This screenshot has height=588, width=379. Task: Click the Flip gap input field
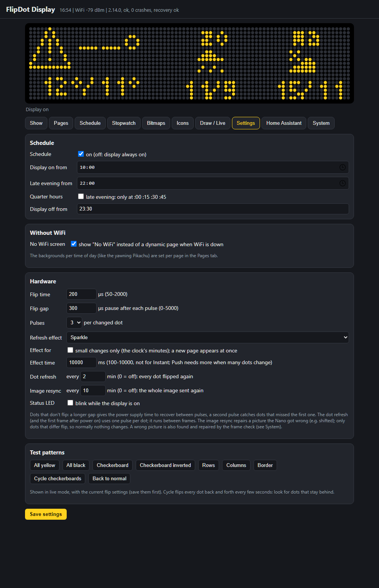(x=81, y=308)
